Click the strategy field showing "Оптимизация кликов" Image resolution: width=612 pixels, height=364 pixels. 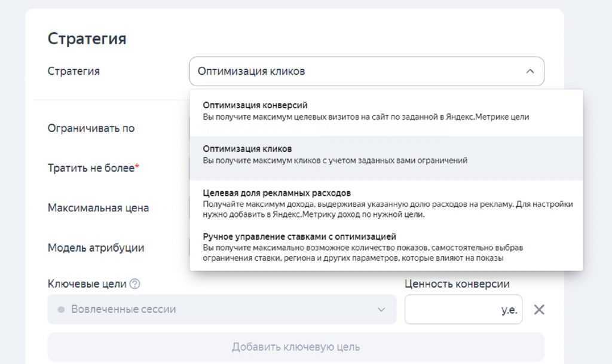pos(359,72)
